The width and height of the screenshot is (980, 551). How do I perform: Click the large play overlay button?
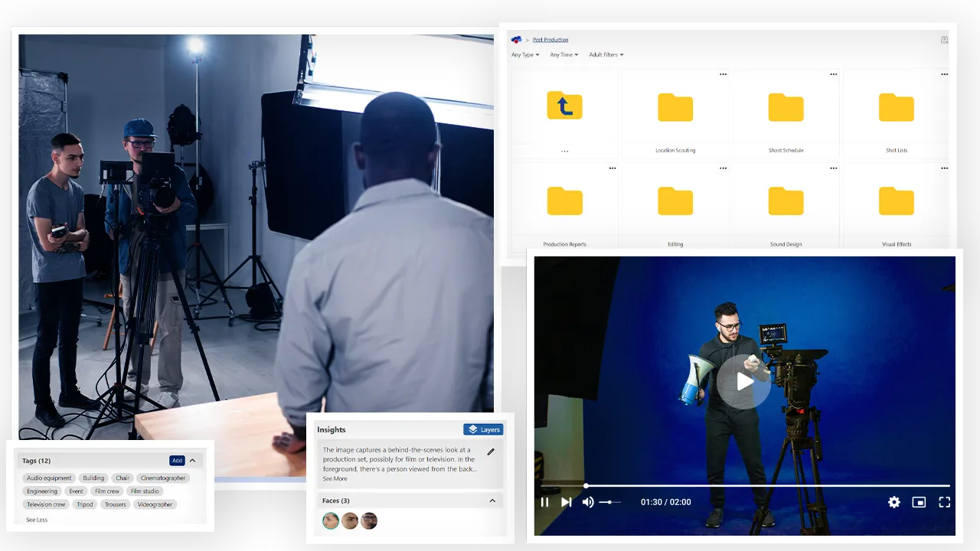pos(744,383)
